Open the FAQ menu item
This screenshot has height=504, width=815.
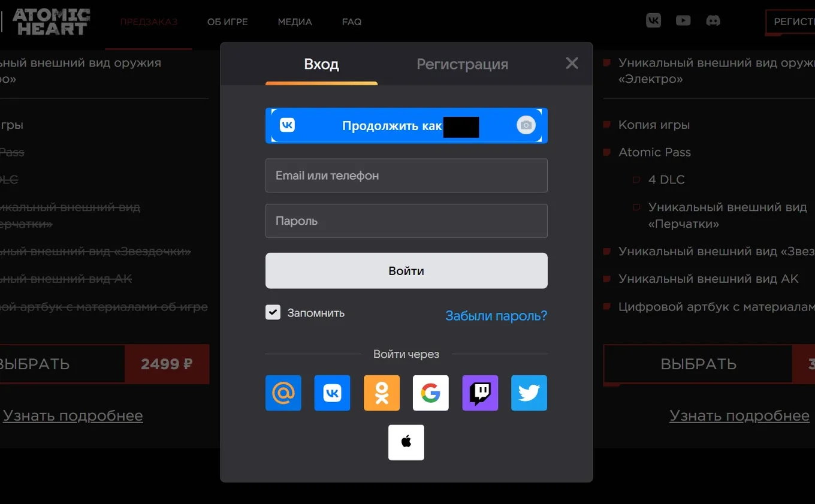pyautogui.click(x=352, y=22)
